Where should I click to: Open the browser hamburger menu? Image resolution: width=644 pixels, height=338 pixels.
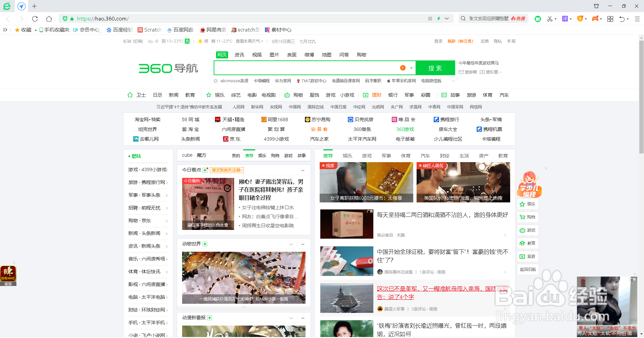(637, 19)
